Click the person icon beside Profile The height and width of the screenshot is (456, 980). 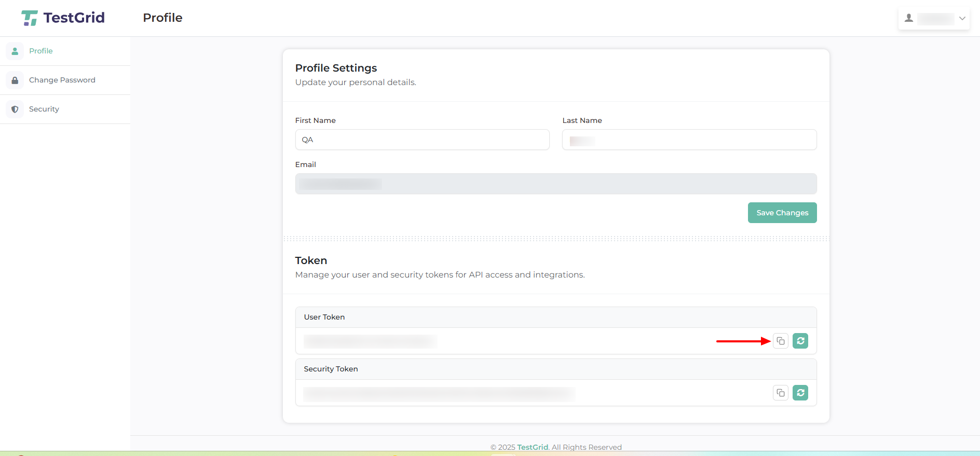15,51
